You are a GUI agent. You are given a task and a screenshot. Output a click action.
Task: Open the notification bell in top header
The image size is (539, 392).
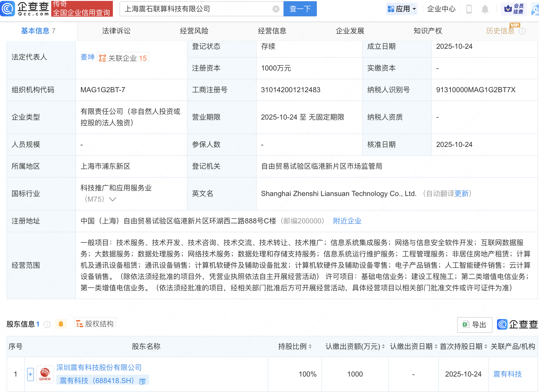[485, 9]
